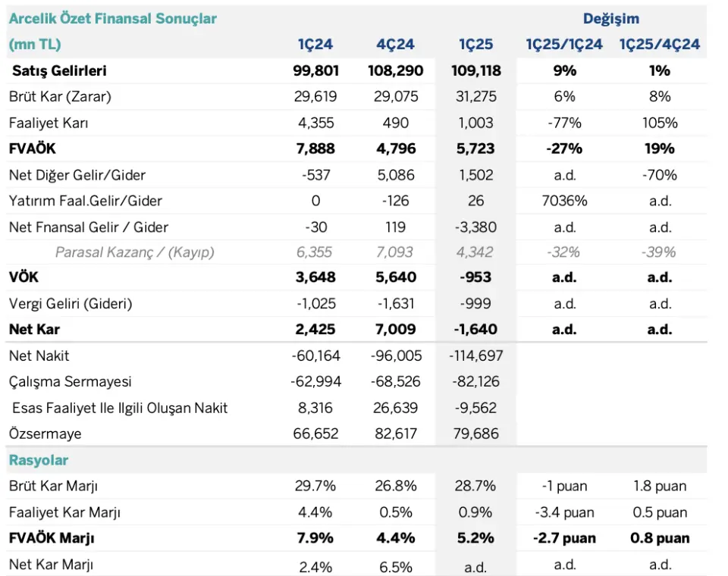
Task: Click the 'Brüt Kar Marjı' row label
Action: coord(53,486)
